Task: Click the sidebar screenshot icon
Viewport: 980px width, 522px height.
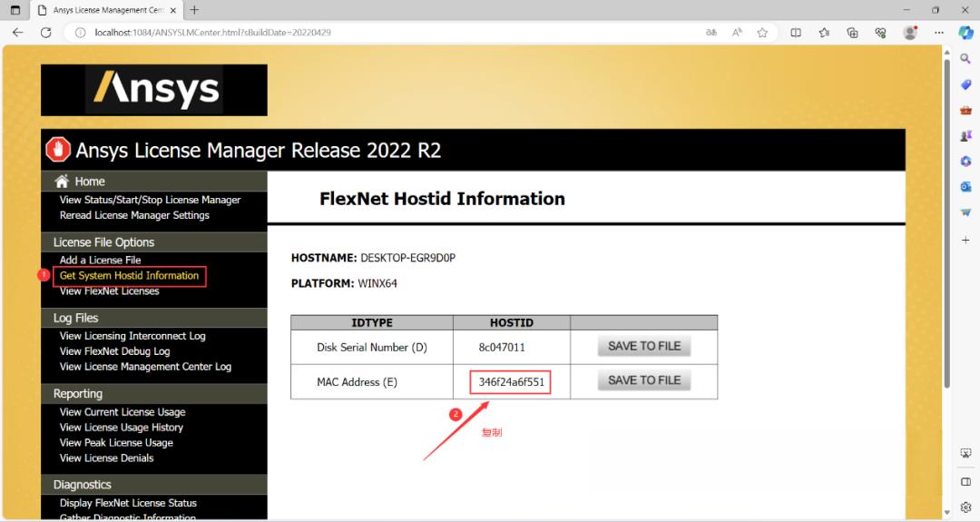Action: (x=965, y=453)
